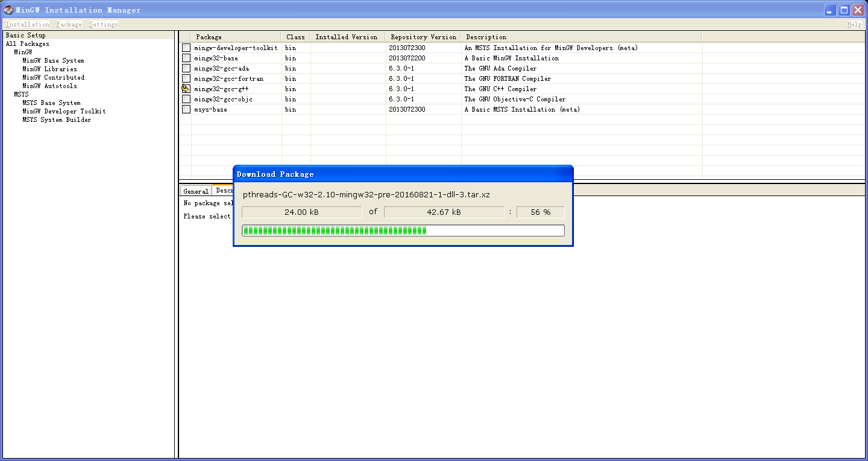Sort by the Class column header
The image size is (868, 461).
[x=295, y=37]
